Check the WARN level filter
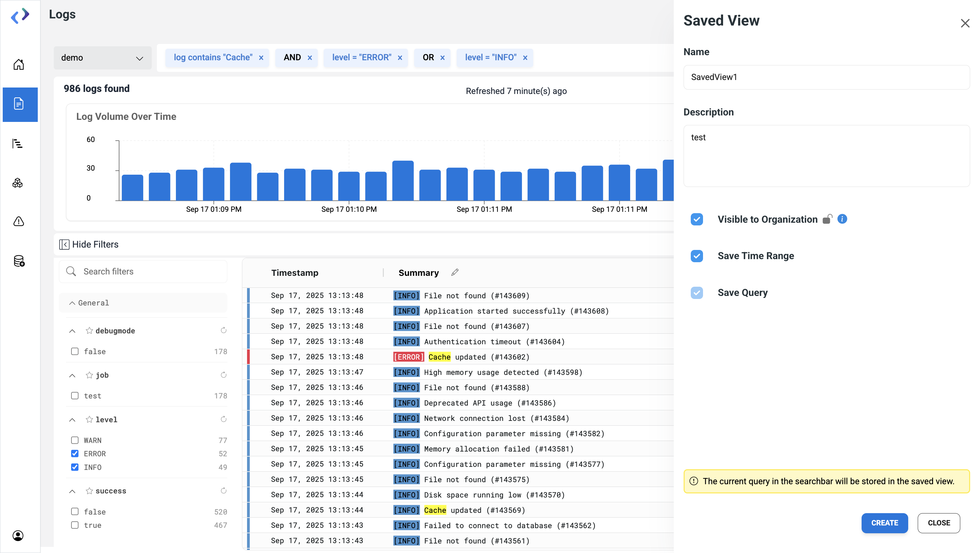Screen dimensions: 980x553 [75, 440]
